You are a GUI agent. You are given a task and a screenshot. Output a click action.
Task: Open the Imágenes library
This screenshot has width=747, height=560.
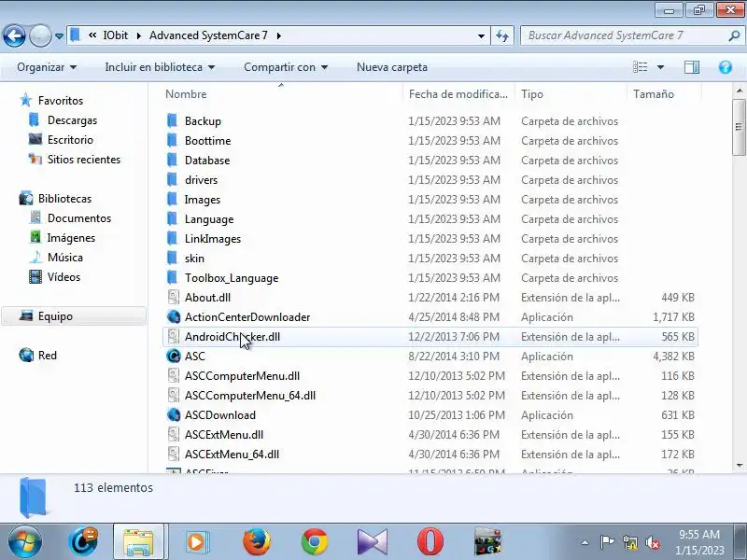[71, 238]
